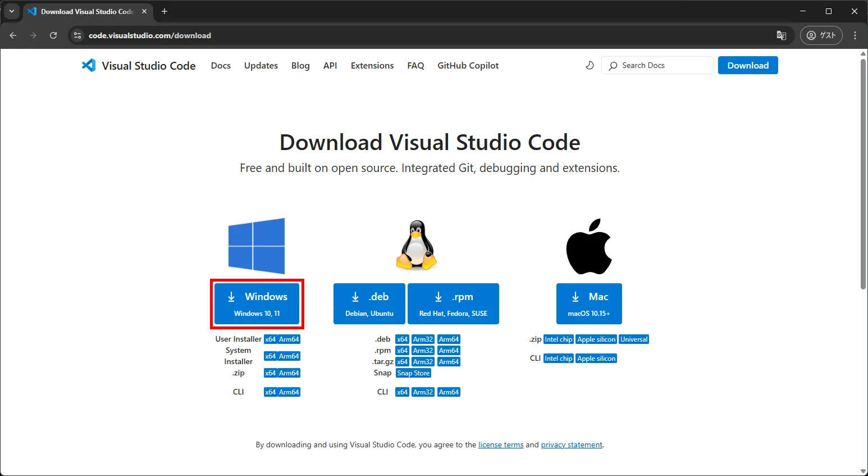Click the magnifier icon in Search Docs
The height and width of the screenshot is (476, 868).
(613, 66)
